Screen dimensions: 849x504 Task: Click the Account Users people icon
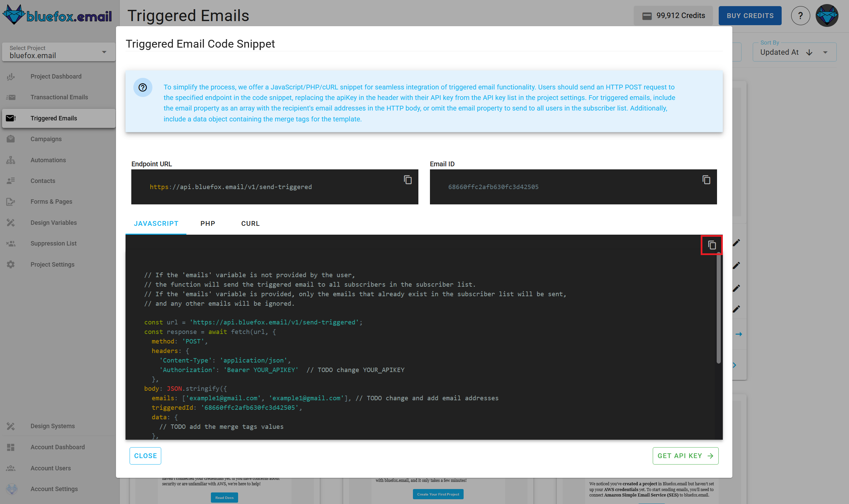pos(11,468)
